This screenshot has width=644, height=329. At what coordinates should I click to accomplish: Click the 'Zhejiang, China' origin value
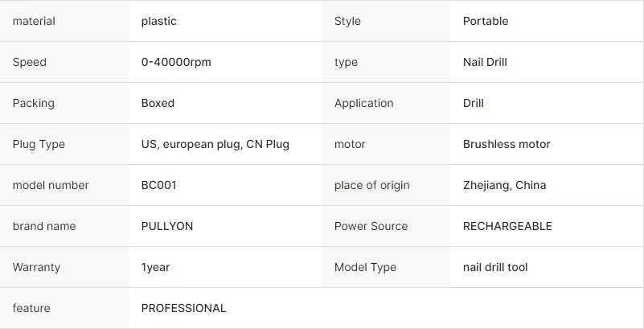pyautogui.click(x=504, y=185)
